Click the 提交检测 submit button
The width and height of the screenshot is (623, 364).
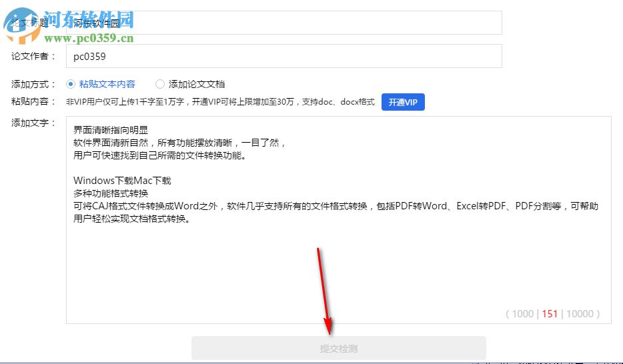tap(339, 348)
